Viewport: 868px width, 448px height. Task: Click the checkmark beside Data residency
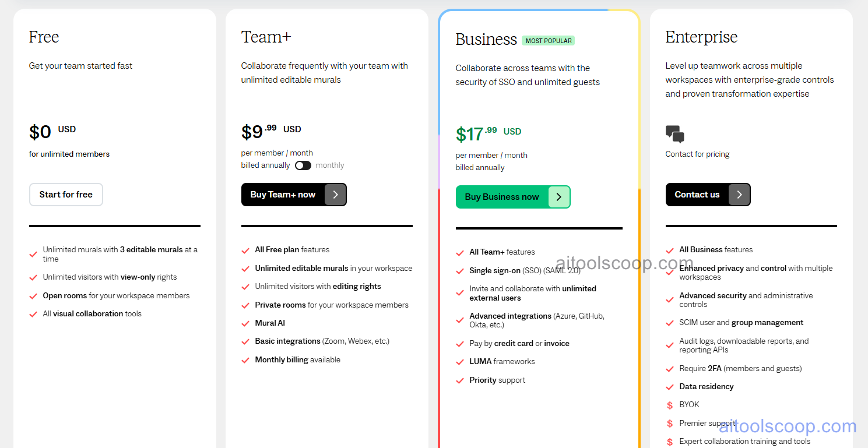tap(670, 387)
